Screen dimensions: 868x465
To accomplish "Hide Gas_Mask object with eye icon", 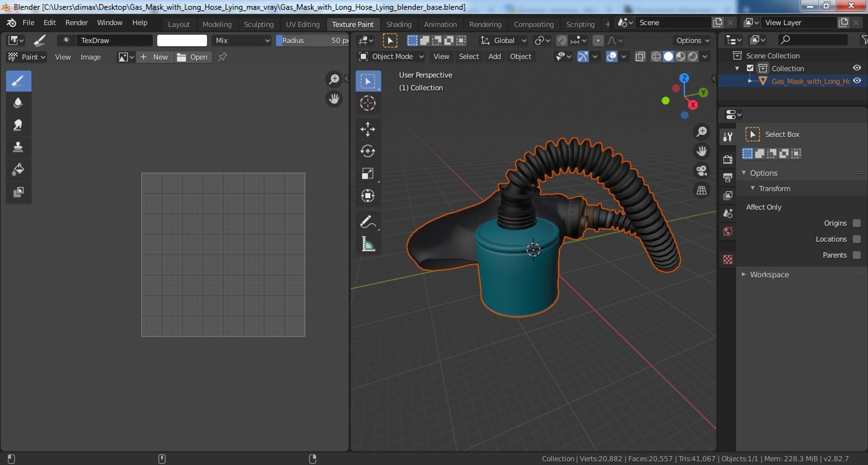I will click(857, 81).
